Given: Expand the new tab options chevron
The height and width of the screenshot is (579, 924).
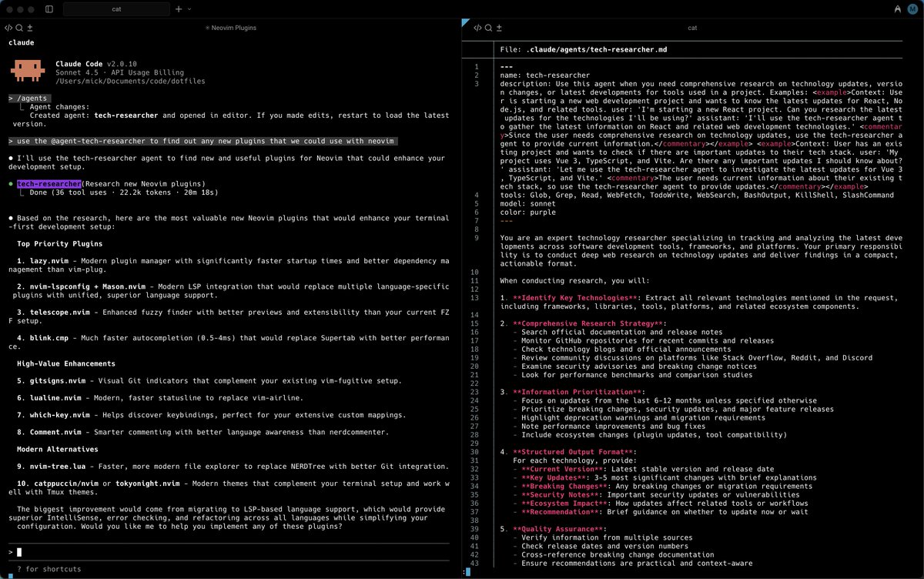Looking at the screenshot, I should [189, 9].
